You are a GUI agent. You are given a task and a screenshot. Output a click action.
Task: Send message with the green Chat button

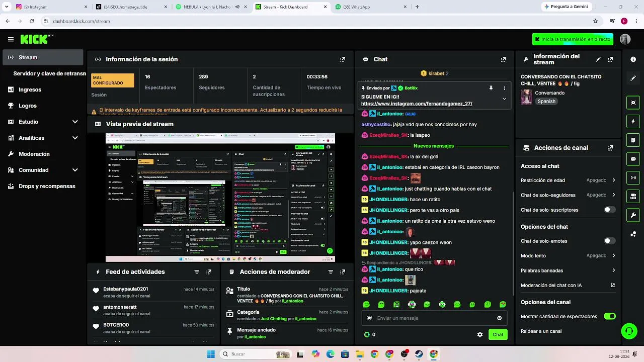point(498,334)
